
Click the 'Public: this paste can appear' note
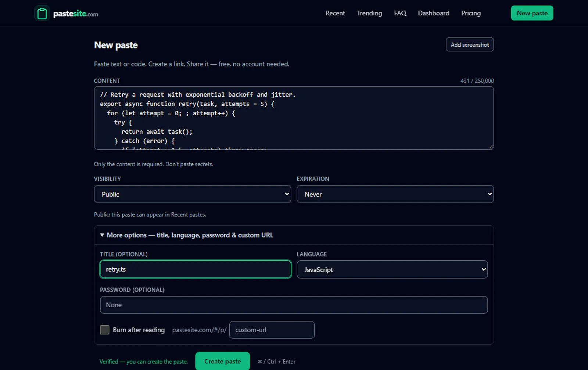[150, 214]
